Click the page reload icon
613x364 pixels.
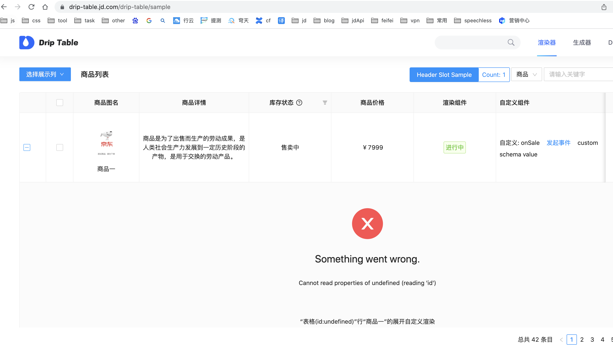click(x=32, y=7)
